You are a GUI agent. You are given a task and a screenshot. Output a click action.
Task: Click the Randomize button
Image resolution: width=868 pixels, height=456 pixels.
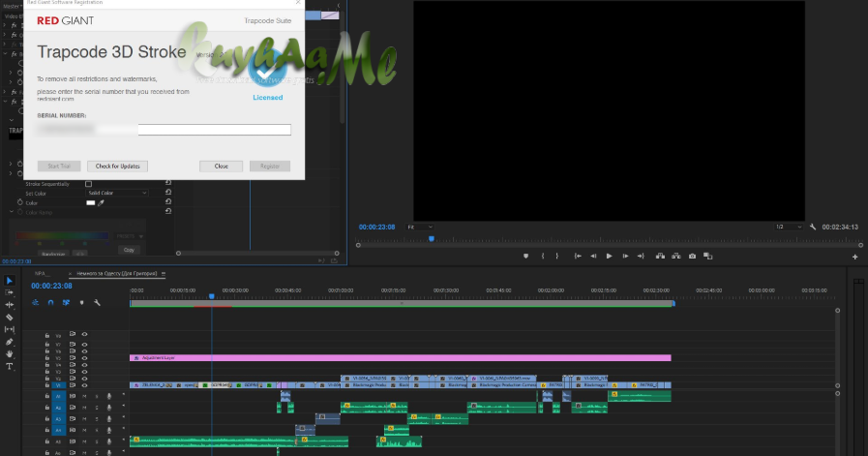53,254
